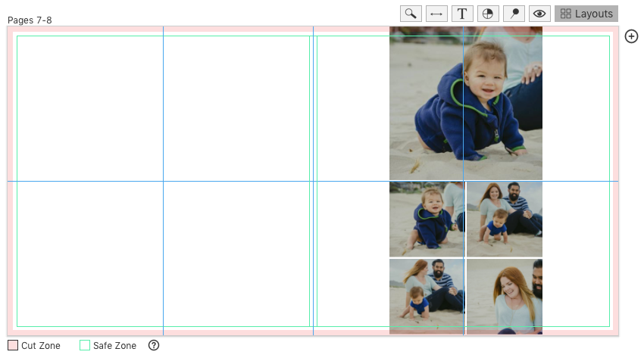Screen dimensions: 644x358
Task: Select the large crawling baby photo
Action: pyautogui.click(x=466, y=104)
